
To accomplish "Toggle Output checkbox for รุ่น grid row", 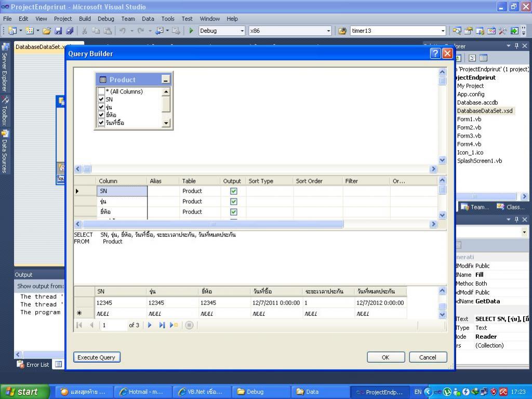I will pos(233,202).
